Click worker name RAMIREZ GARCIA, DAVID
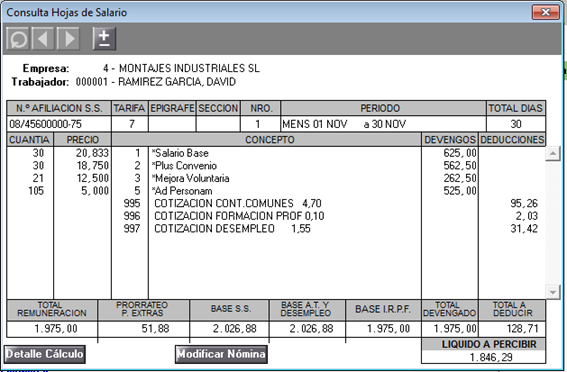This screenshot has width=567, height=372. [177, 82]
